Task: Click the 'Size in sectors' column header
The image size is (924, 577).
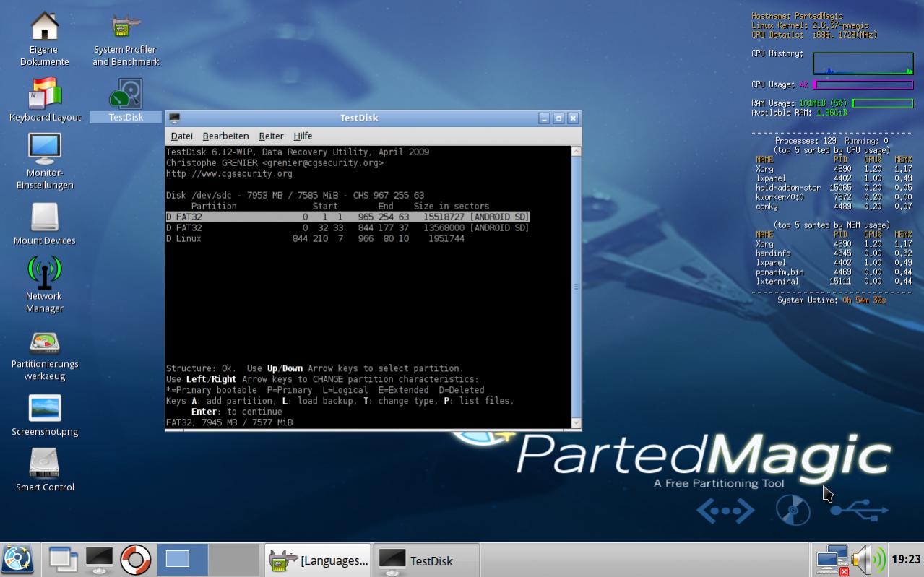Action: (452, 206)
